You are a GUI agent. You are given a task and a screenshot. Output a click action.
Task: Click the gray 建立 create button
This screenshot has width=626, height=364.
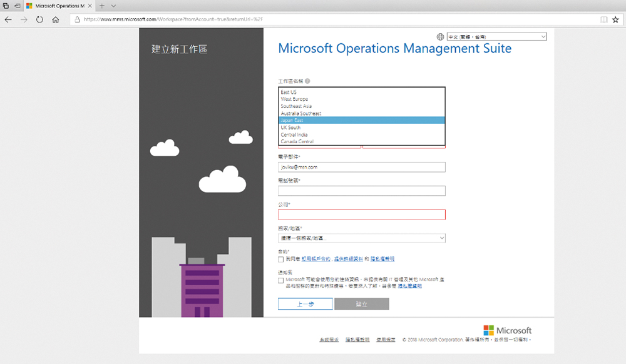[362, 304]
